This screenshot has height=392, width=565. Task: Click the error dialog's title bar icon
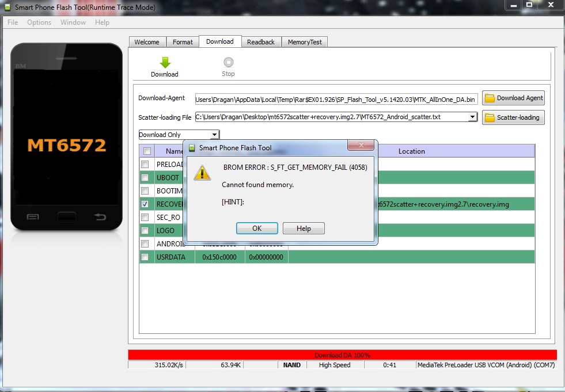(192, 148)
